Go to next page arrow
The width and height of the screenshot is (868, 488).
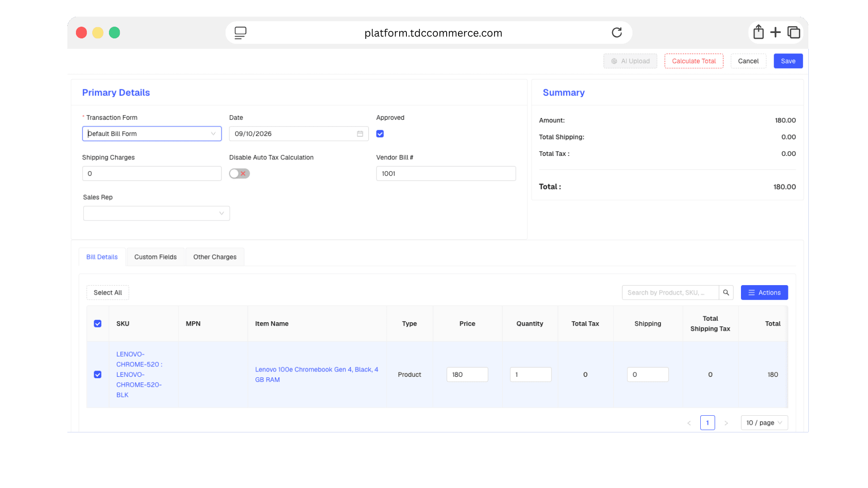tap(726, 423)
